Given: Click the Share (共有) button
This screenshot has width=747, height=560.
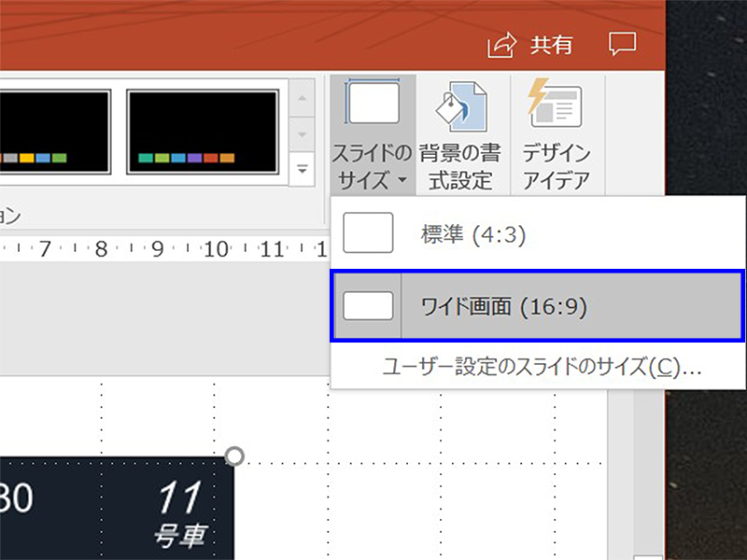Looking at the screenshot, I should tap(530, 44).
